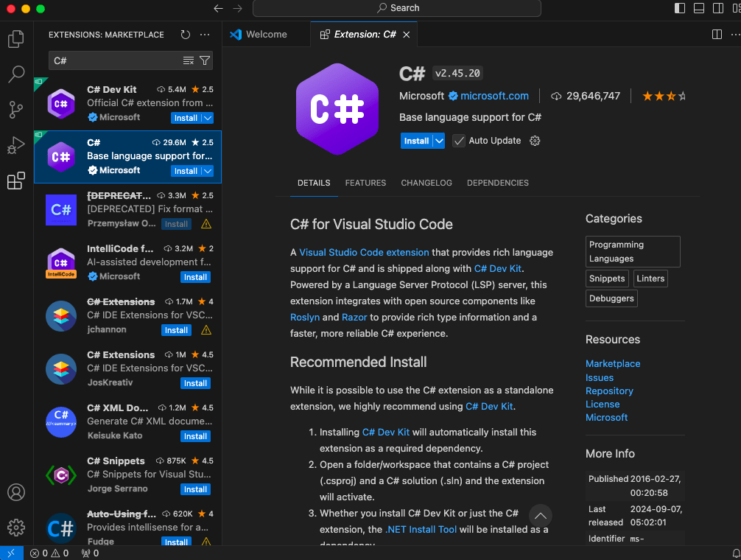This screenshot has width=741, height=560.
Task: Open the Search view in activity bar
Action: pyautogui.click(x=16, y=74)
